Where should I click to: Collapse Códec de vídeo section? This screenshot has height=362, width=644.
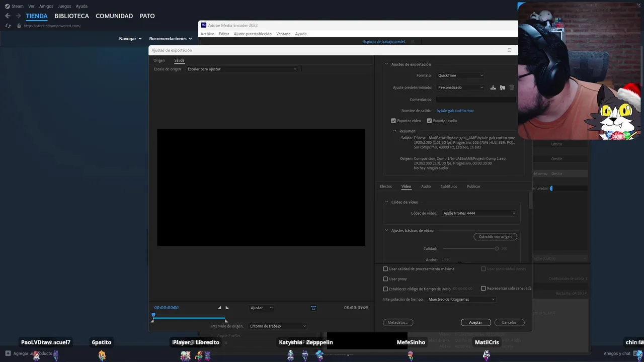386,202
